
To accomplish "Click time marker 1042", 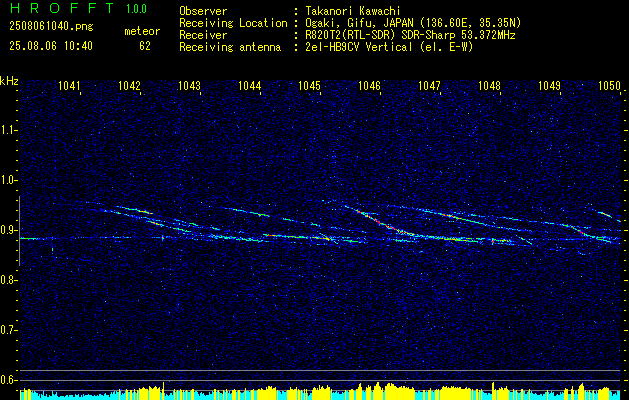I will [x=130, y=86].
